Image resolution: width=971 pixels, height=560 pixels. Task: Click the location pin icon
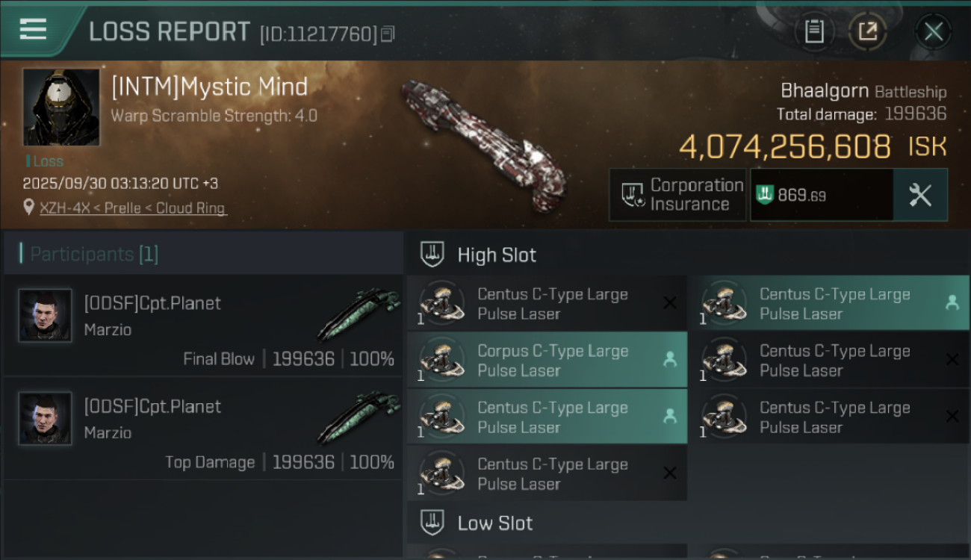click(29, 208)
